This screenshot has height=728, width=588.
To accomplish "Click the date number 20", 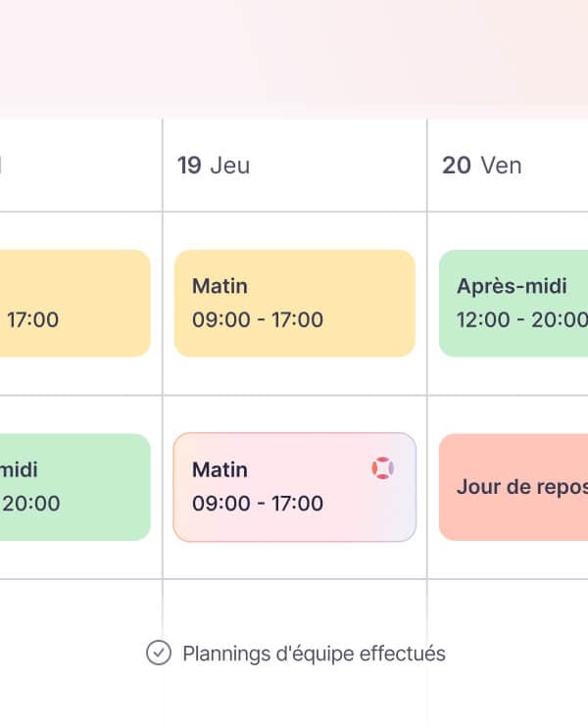I will pyautogui.click(x=457, y=165).
